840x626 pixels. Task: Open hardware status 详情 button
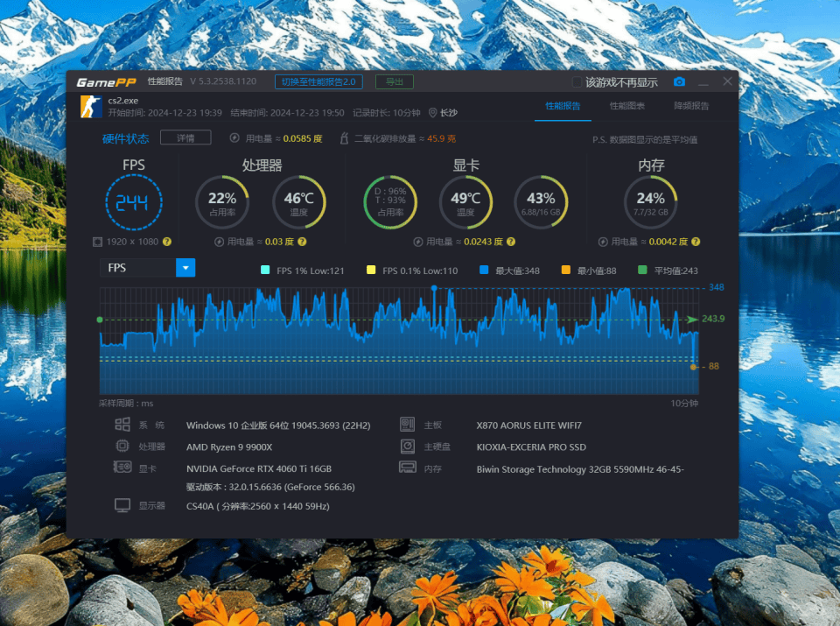click(x=185, y=137)
